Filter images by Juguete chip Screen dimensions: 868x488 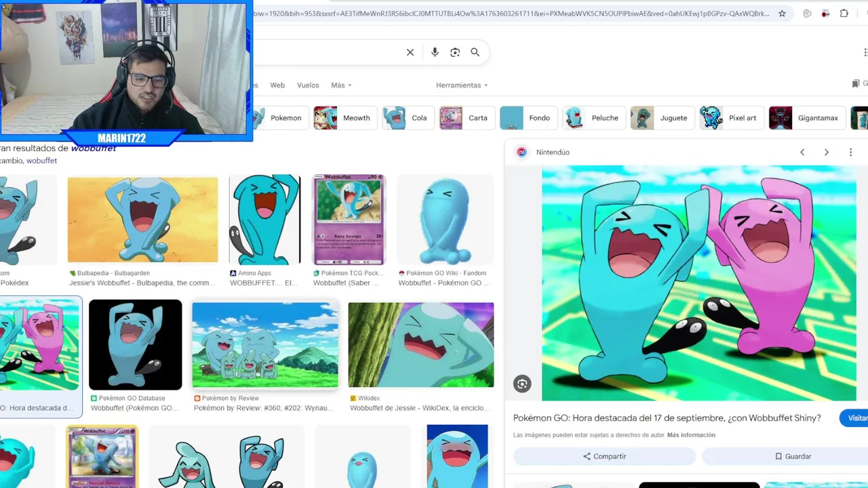[x=663, y=118]
